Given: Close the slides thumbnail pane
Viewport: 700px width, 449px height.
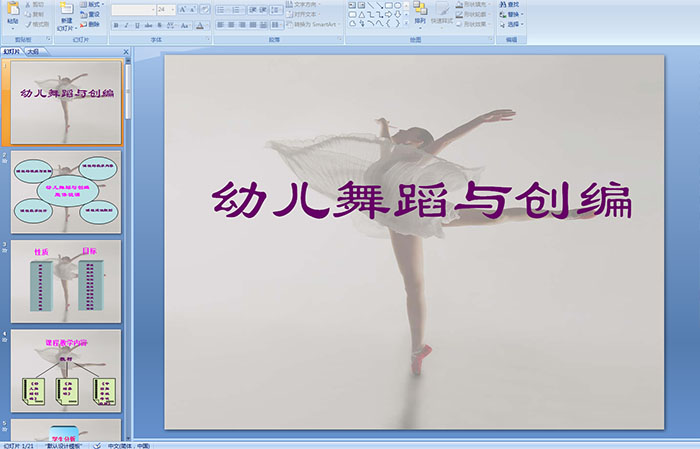Looking at the screenshot, I should (x=126, y=52).
